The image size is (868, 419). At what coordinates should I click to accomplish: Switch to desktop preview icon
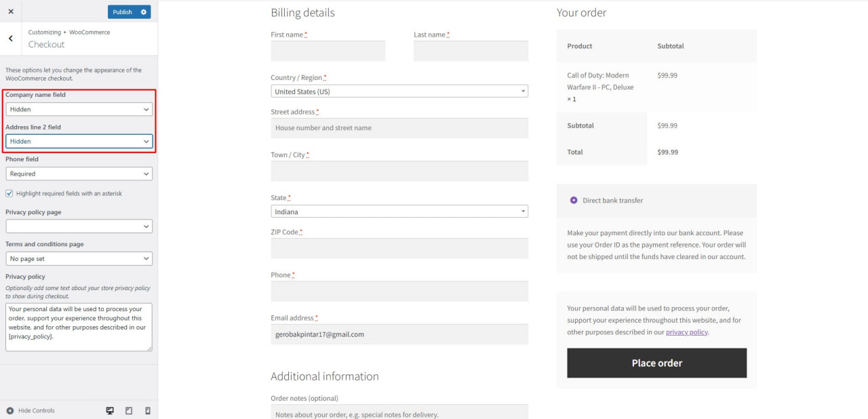110,411
